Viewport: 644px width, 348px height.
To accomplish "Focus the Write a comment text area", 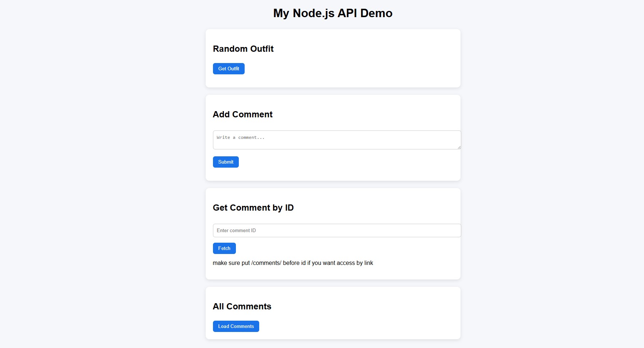I will tap(336, 140).
